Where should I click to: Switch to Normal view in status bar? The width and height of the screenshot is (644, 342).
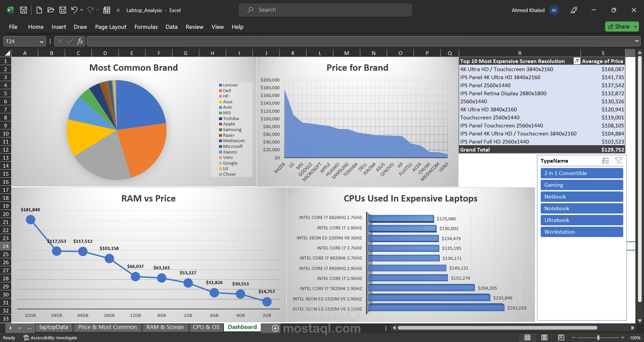coord(528,337)
